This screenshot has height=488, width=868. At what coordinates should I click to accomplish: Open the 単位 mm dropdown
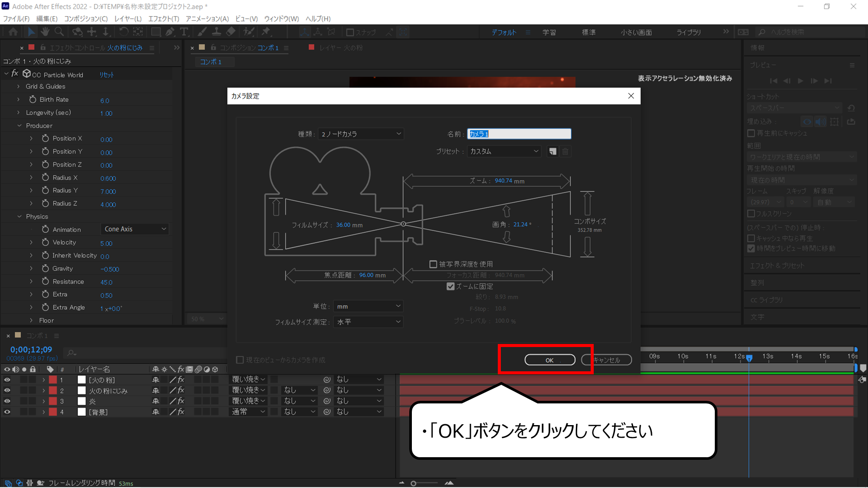(x=368, y=306)
